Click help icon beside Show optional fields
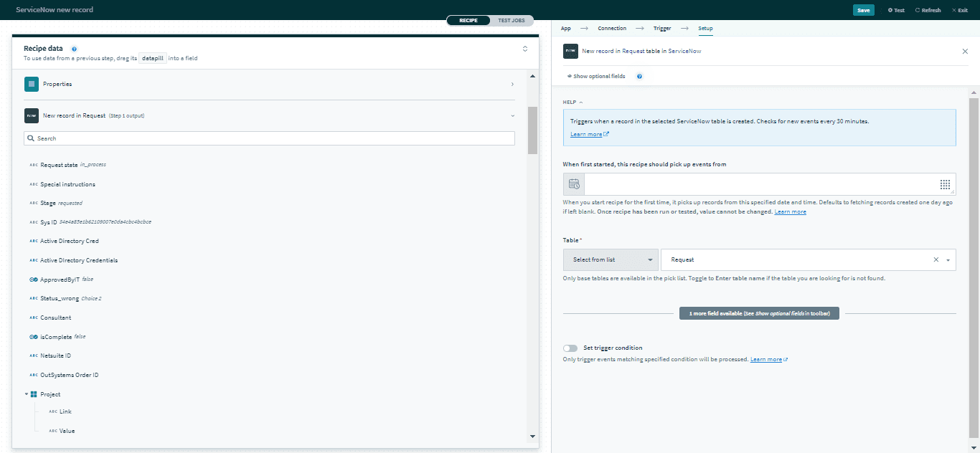 coord(639,76)
